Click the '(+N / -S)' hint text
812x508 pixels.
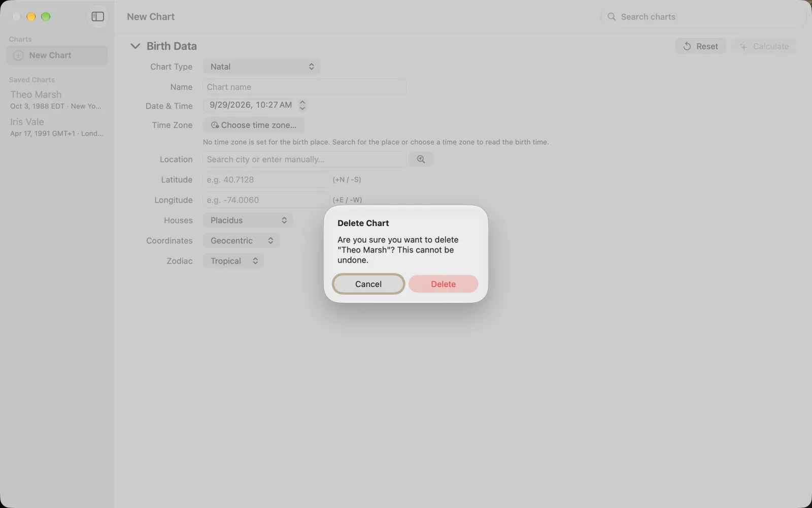[347, 179]
